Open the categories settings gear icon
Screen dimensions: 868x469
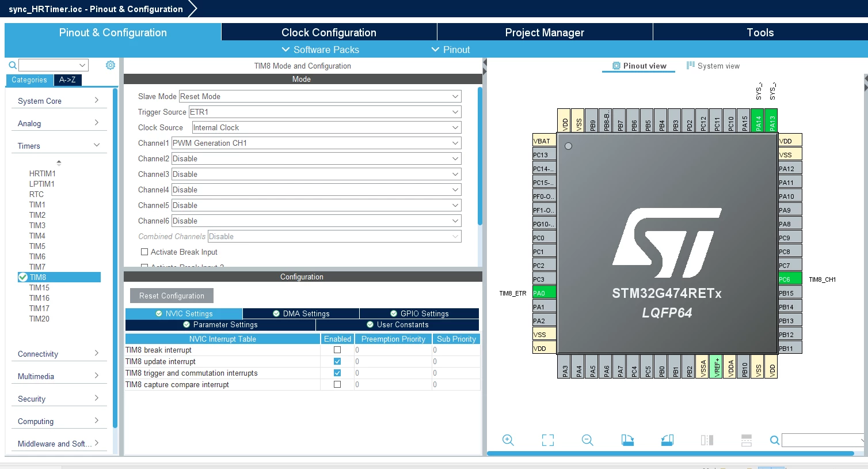tap(111, 65)
